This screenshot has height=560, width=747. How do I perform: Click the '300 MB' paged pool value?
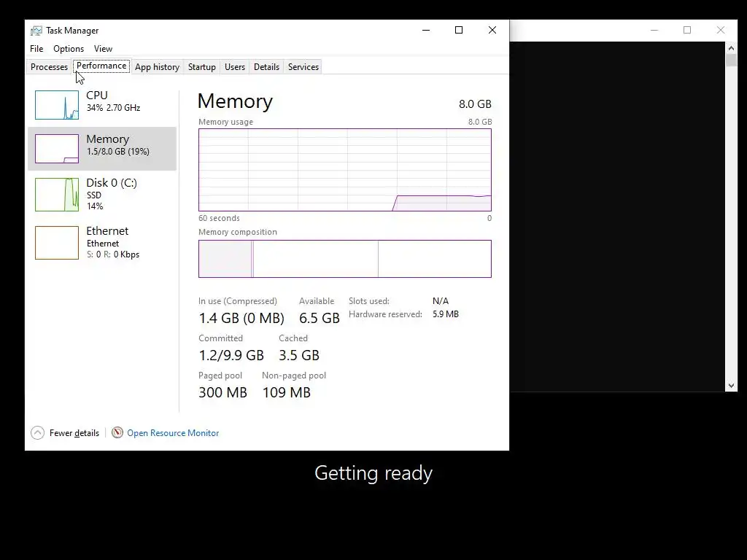(222, 392)
